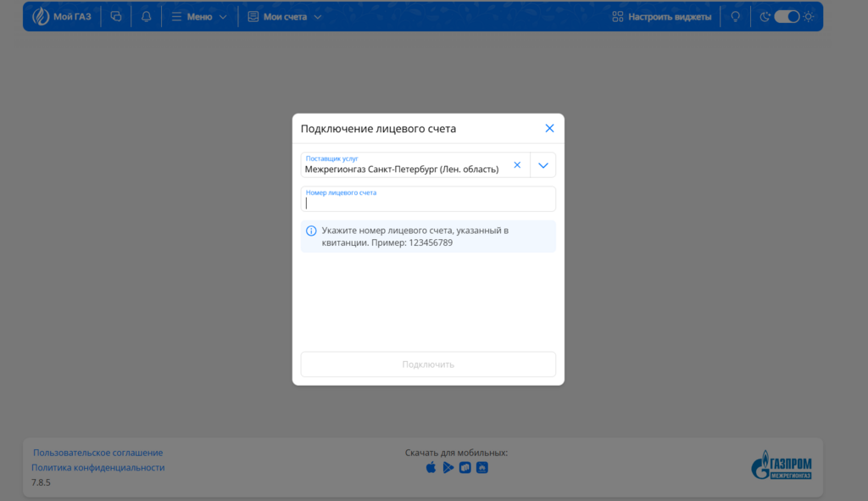Open Политика конфиденциальности link

coord(98,468)
